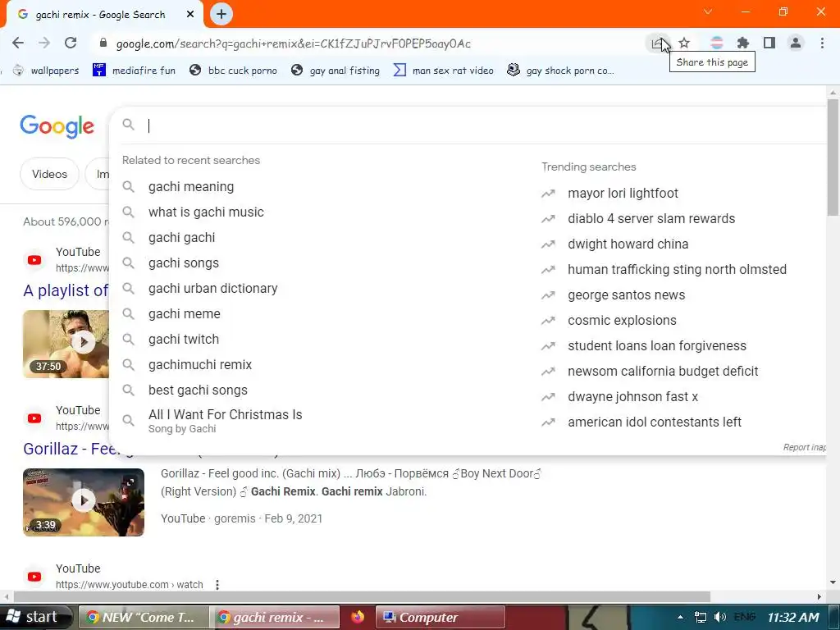Open trending search 'dwayne johnson fast x'
840x630 pixels.
632,397
